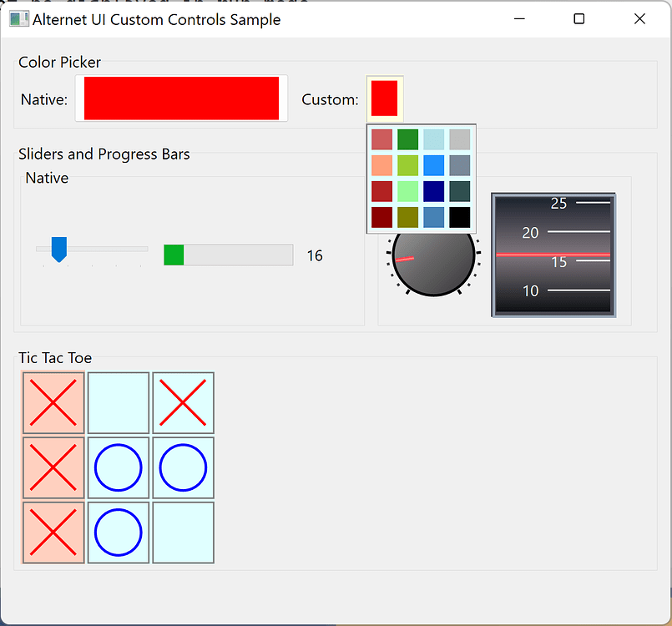Maximize the Custom Controls Sample window
Viewport: 672px width, 626px height.
[x=579, y=19]
